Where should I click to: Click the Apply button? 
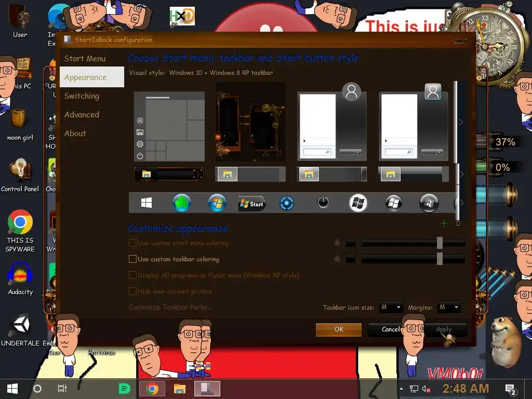[x=444, y=329]
